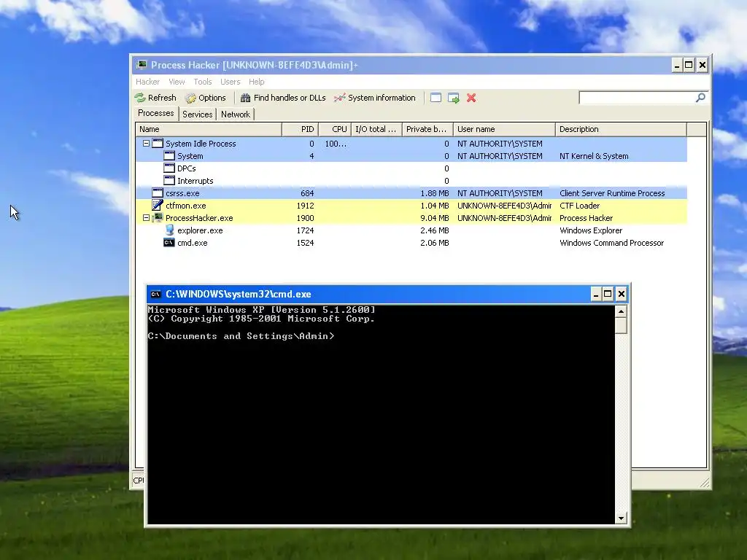The width and height of the screenshot is (747, 560).
Task: Select the DPCs row
Action: coord(411,168)
